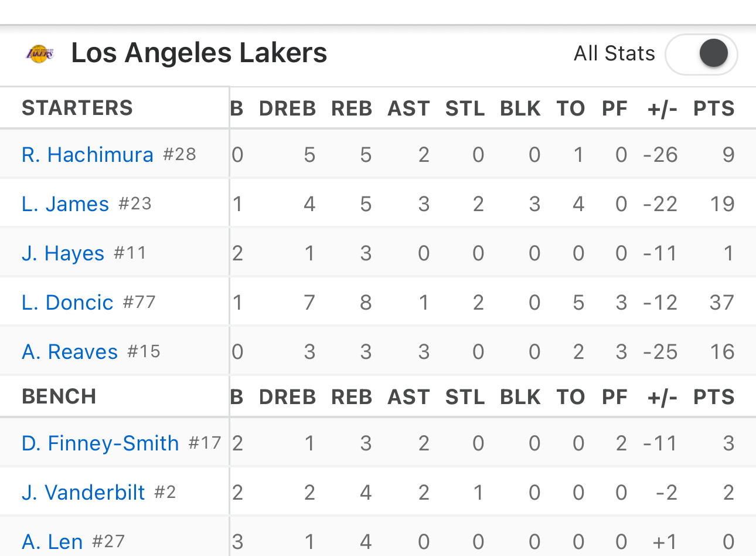Click the Lakers team logo icon
The width and height of the screenshot is (756, 556).
[40, 54]
